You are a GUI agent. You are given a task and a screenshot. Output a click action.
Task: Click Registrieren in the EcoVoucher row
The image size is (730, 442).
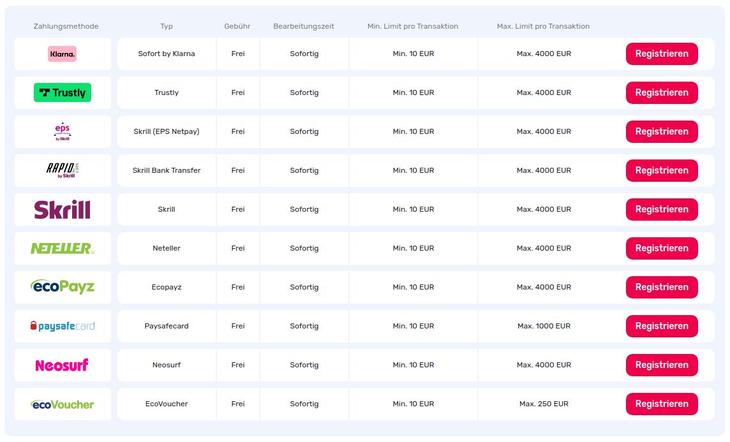(x=662, y=404)
